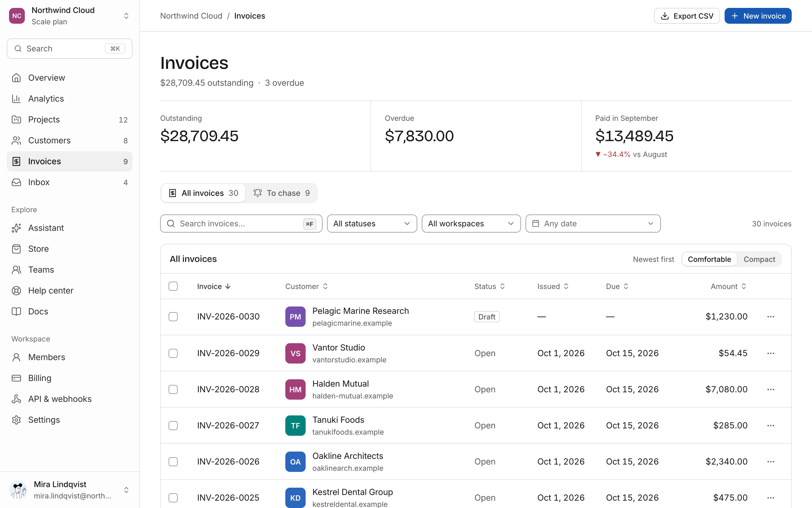The height and width of the screenshot is (508, 812).
Task: Open Analytics bar chart icon
Action: (x=16, y=98)
